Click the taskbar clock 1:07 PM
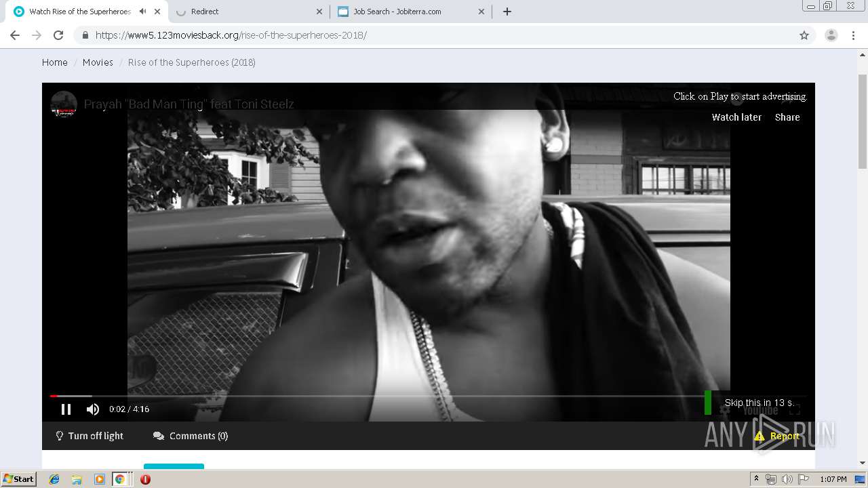This screenshot has width=868, height=488. 833,479
